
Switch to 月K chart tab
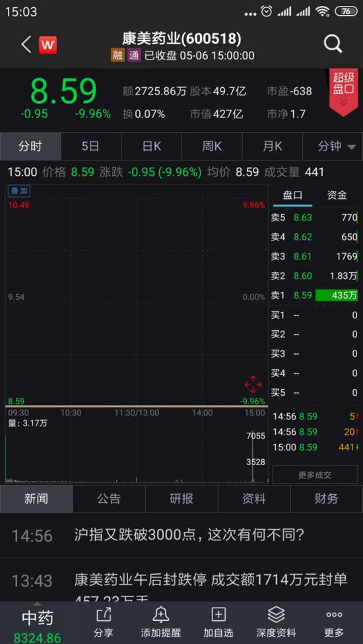[x=273, y=146]
